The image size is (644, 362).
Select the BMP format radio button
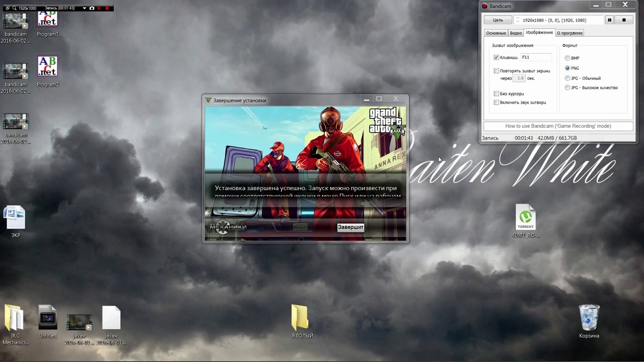(568, 58)
